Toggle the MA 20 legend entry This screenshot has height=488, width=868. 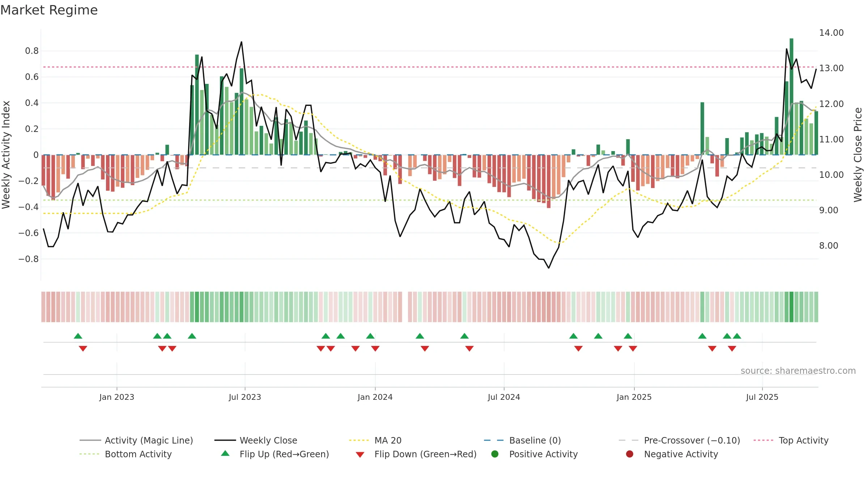point(375,440)
